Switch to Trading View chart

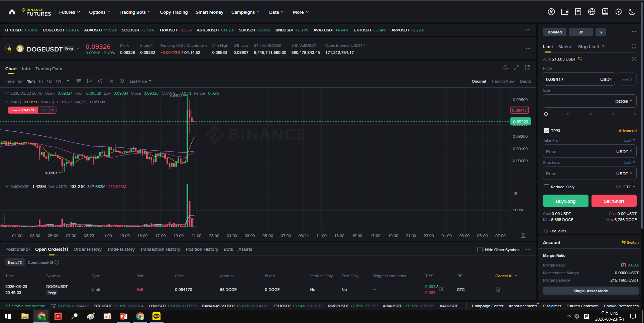(x=503, y=81)
